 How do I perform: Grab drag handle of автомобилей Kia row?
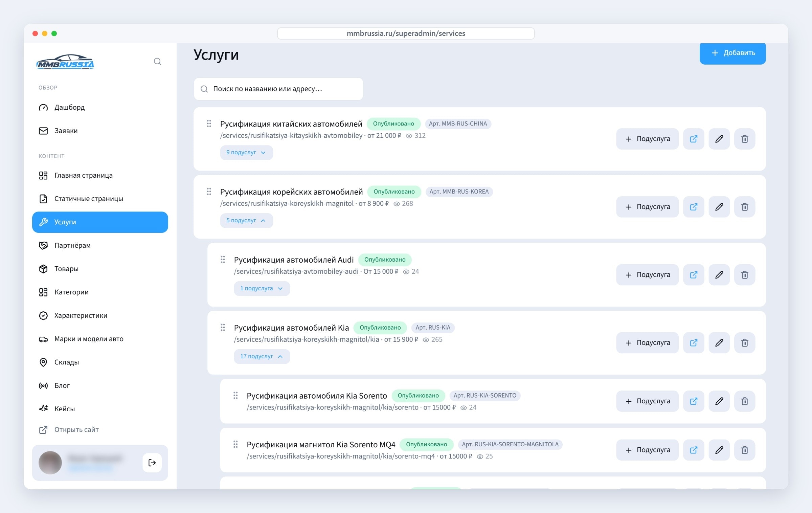(223, 328)
